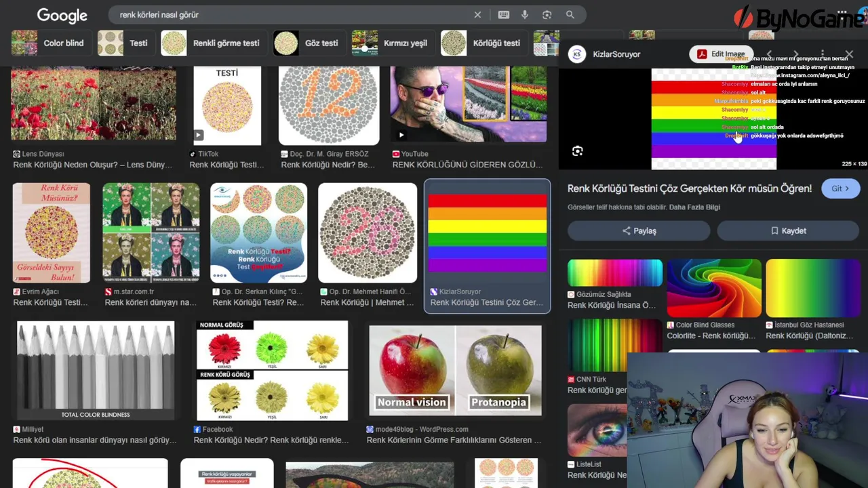Click the 'Kaydet' save button
The height and width of the screenshot is (488, 868).
[788, 231]
